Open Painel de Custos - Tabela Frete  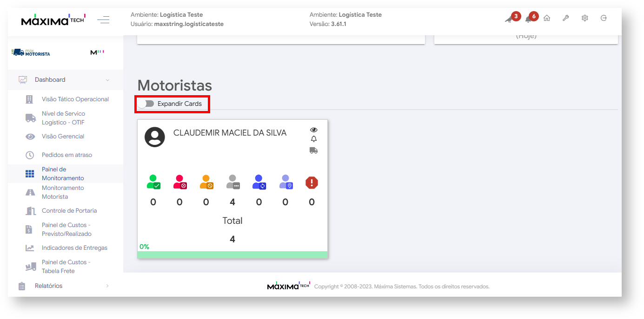[66, 267]
